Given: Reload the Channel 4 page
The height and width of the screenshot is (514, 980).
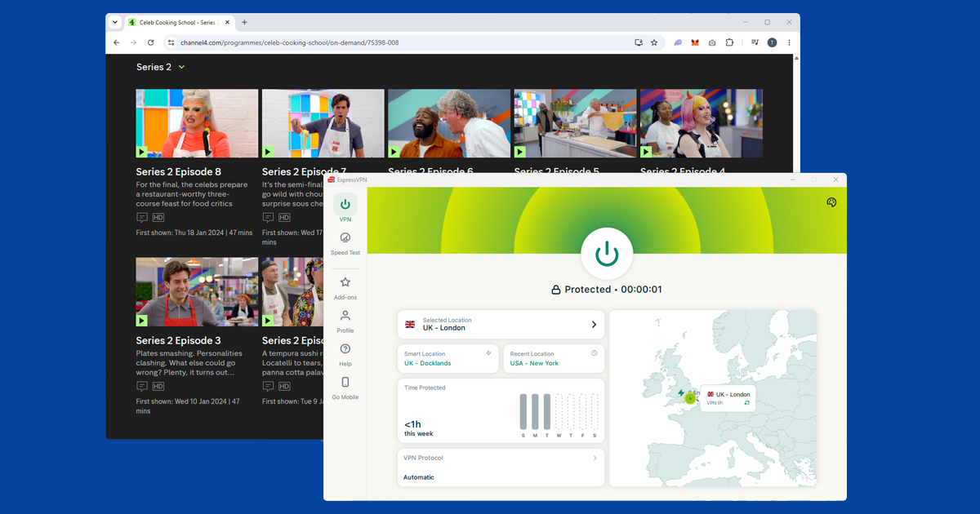Looking at the screenshot, I should [151, 42].
